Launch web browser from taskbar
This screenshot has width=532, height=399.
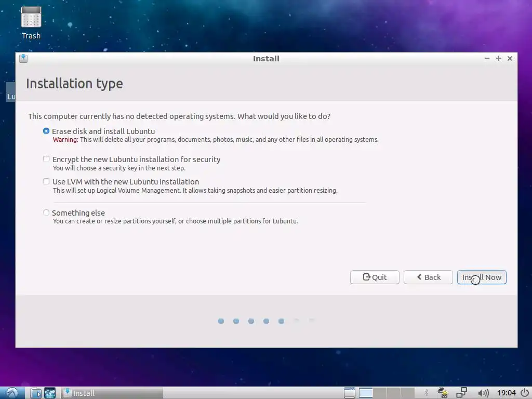[x=50, y=393]
